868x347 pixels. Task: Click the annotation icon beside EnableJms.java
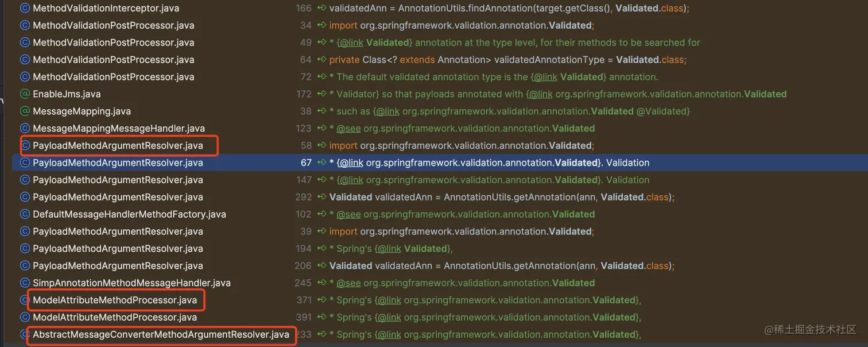click(24, 94)
